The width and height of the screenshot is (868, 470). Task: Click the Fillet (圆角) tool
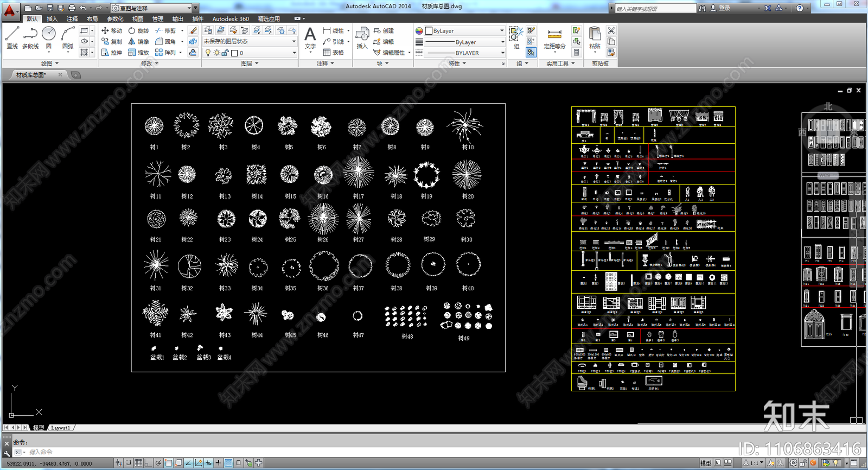(165, 42)
